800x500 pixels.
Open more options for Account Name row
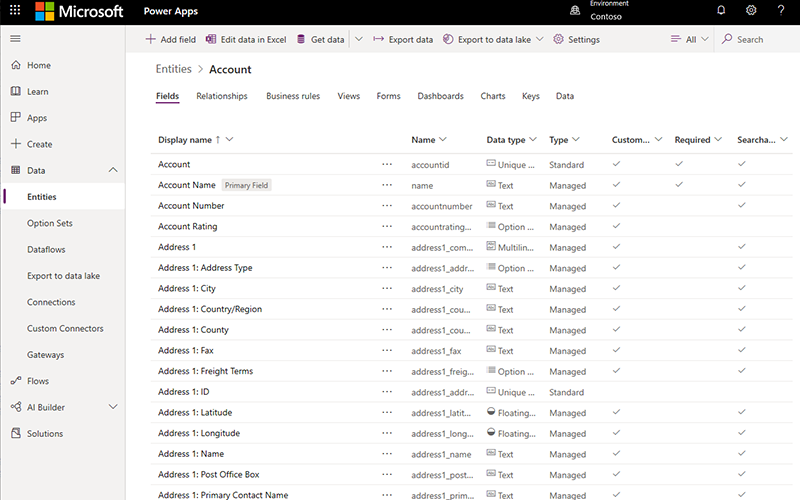pyautogui.click(x=387, y=185)
